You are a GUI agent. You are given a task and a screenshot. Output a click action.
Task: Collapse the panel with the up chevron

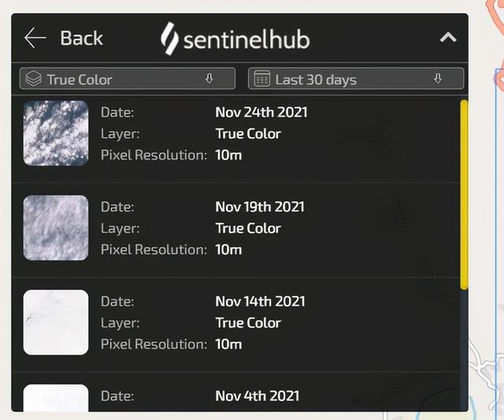(x=448, y=38)
